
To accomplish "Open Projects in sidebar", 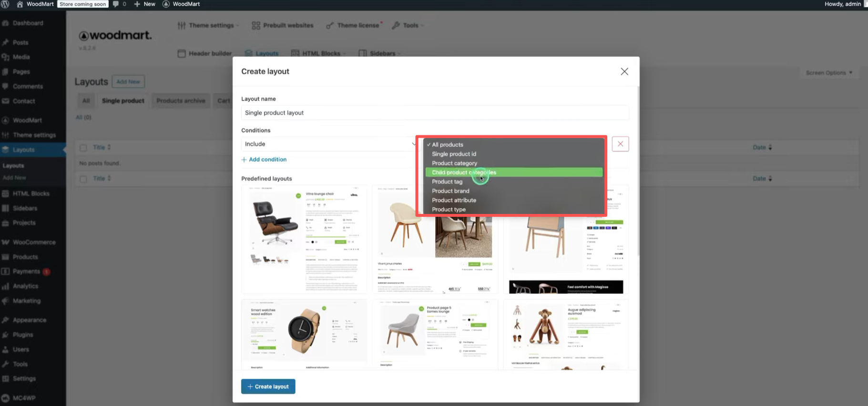I will 24,223.
